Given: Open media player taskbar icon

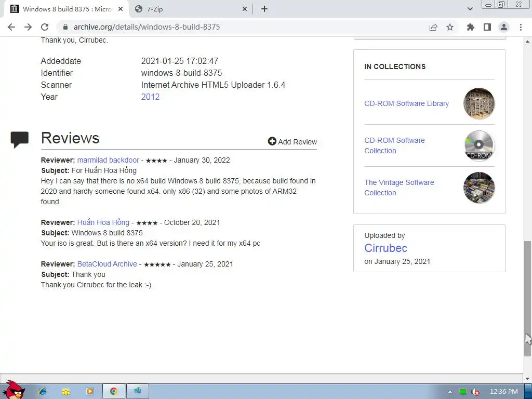Looking at the screenshot, I should tap(89, 391).
